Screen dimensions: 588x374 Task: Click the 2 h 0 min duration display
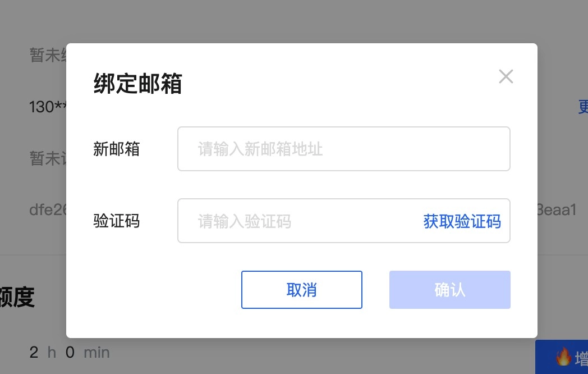coord(67,352)
